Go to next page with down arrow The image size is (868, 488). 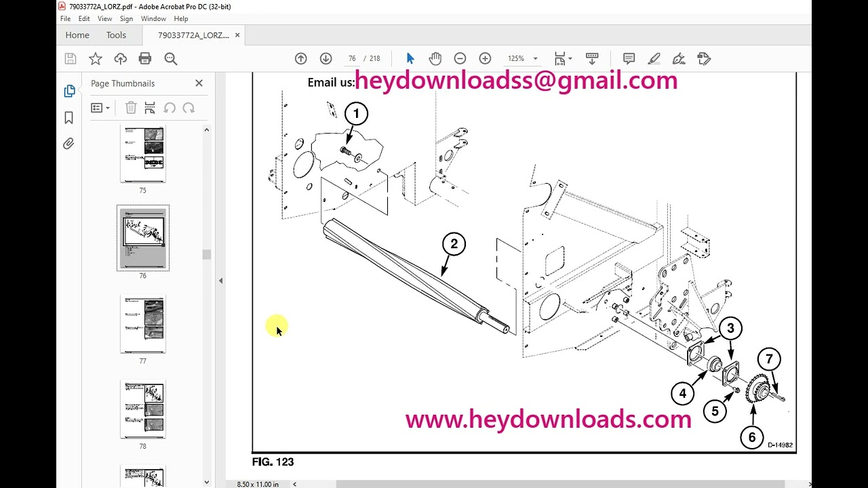coord(325,59)
